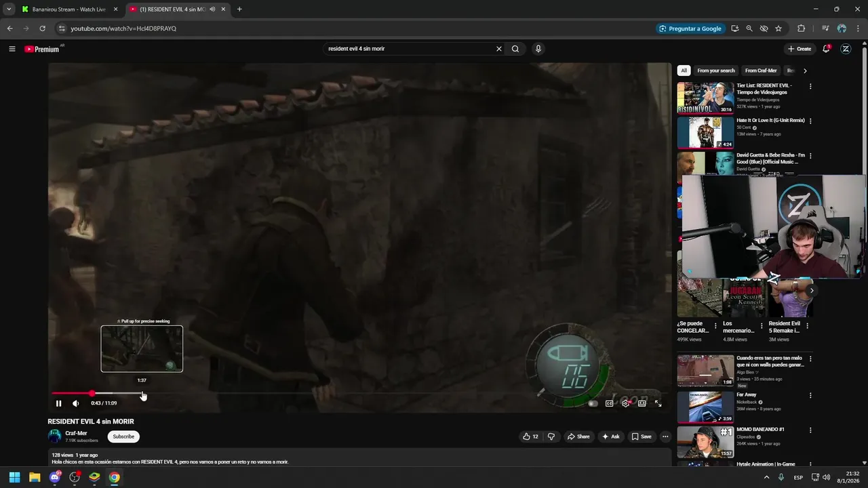
Task: Open the player settings gear
Action: click(625, 403)
